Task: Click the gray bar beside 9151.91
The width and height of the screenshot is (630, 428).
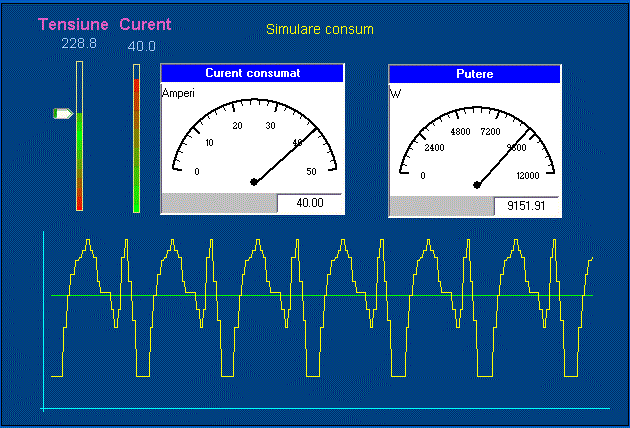Action: (x=441, y=205)
